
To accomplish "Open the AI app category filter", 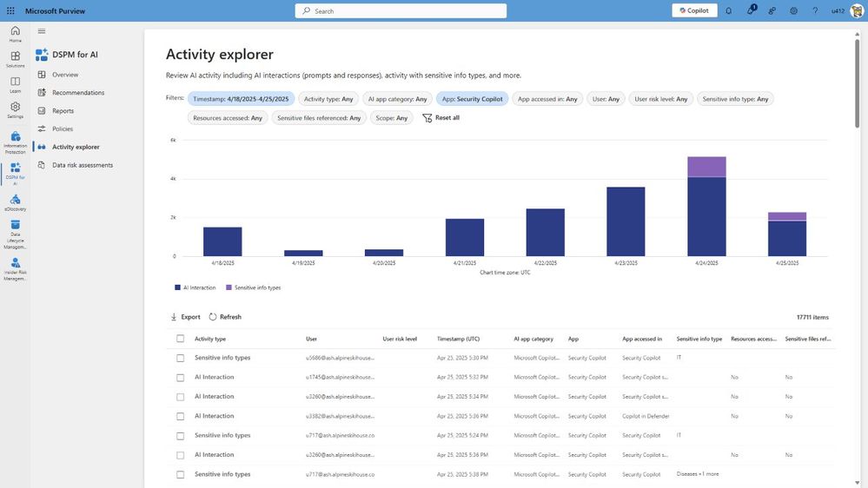I will [397, 99].
